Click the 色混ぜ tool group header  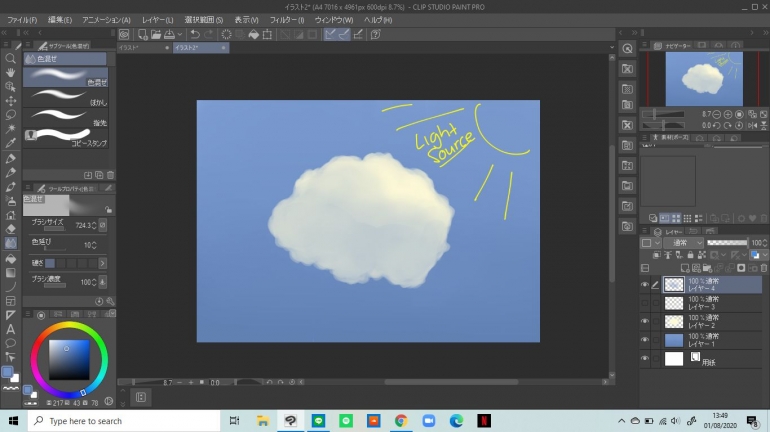[65, 59]
